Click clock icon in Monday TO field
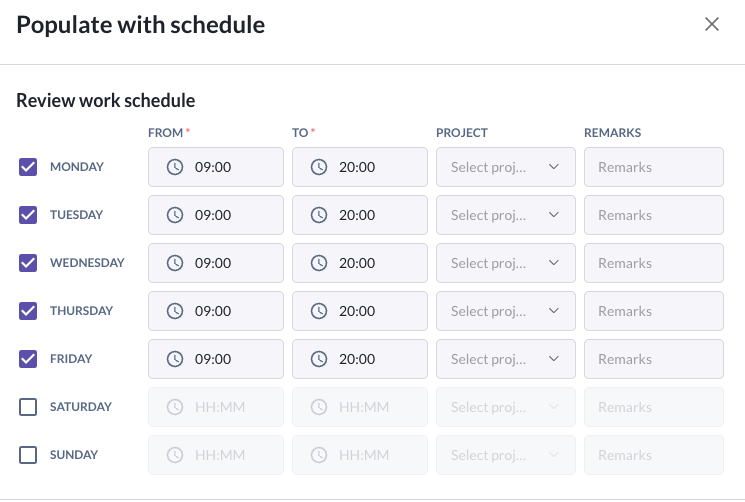745x502 pixels. (x=319, y=167)
